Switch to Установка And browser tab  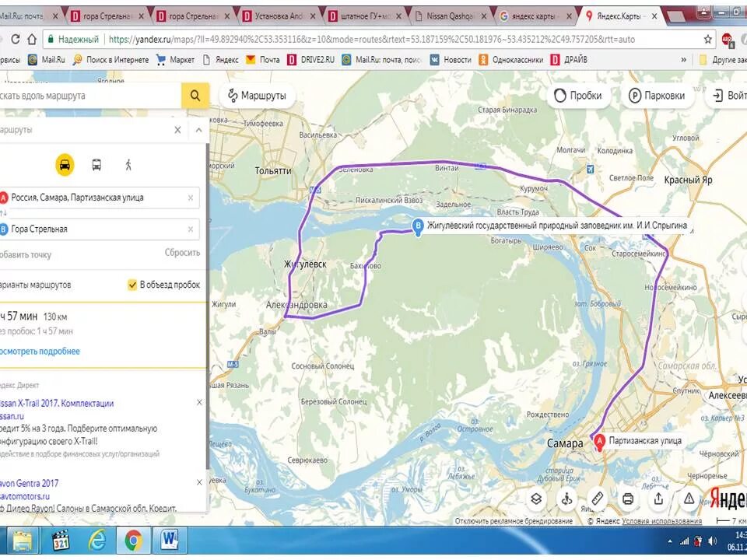tap(279, 16)
